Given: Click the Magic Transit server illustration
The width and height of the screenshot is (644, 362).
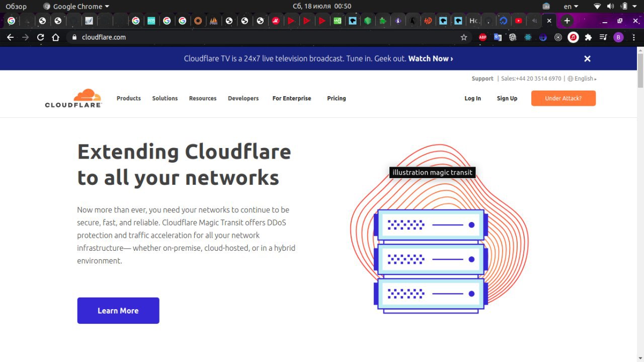Looking at the screenshot, I should click(439, 229).
